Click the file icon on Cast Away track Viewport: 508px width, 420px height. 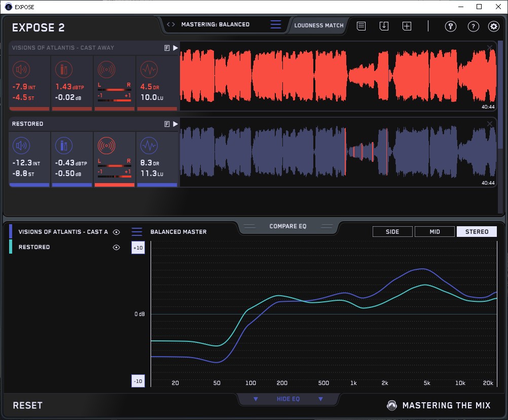click(167, 48)
